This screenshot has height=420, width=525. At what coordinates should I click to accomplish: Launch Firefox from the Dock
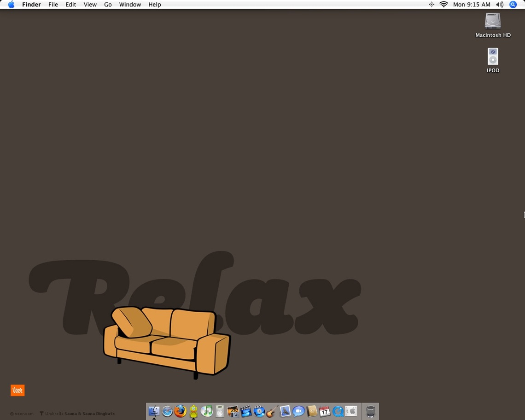180,411
